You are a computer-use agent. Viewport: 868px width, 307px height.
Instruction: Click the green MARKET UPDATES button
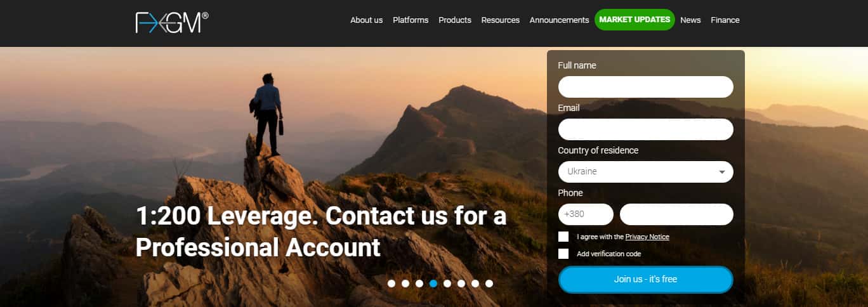635,20
